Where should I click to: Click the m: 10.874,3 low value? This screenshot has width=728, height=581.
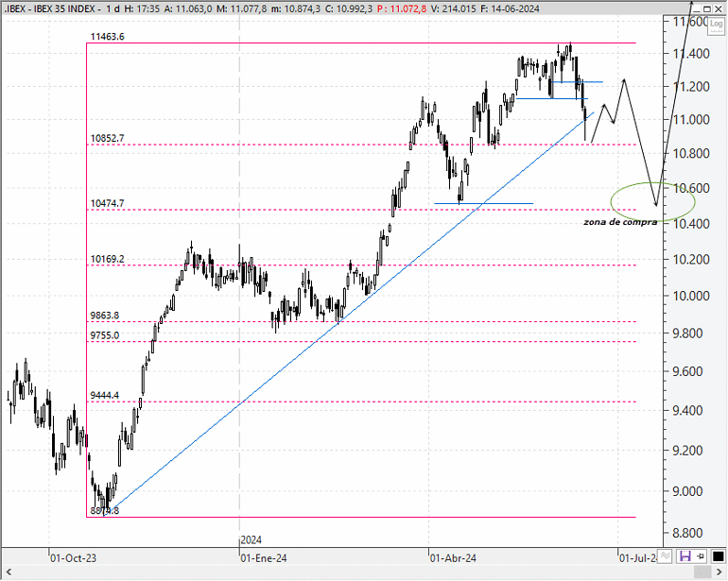tap(295, 9)
